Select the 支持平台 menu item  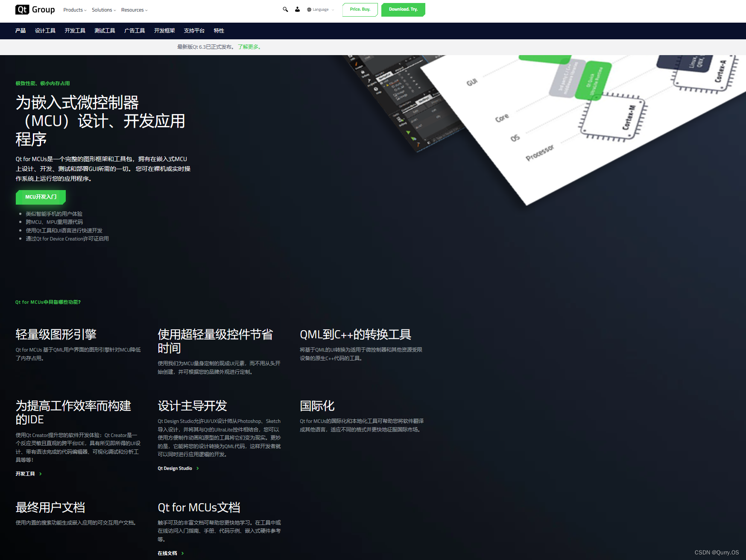coord(194,31)
